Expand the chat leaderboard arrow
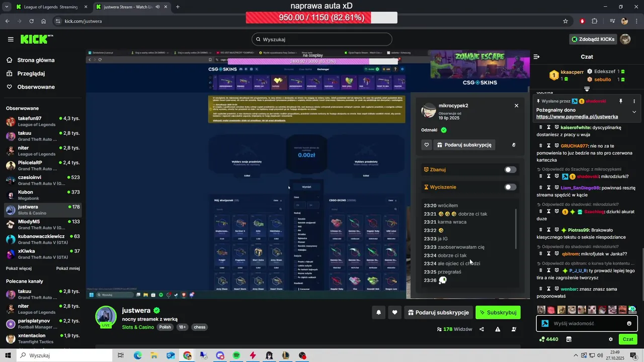The image size is (644, 362). 587,89
